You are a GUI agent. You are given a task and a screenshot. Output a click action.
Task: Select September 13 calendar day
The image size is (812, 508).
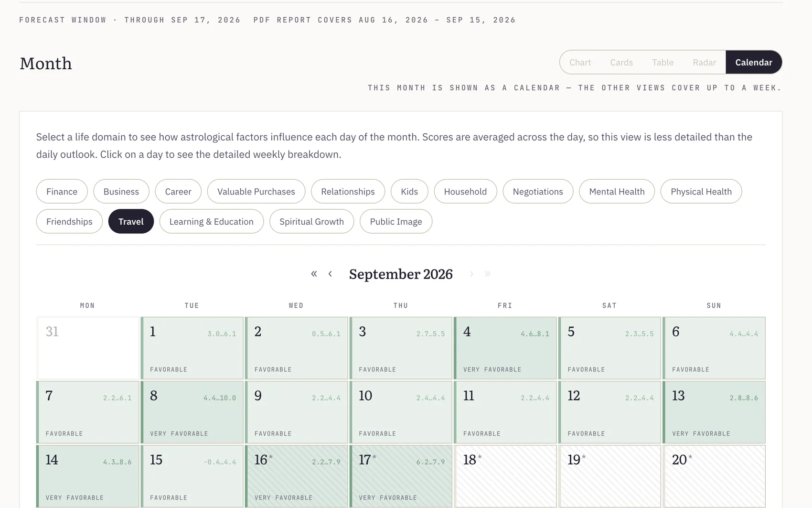tap(714, 412)
